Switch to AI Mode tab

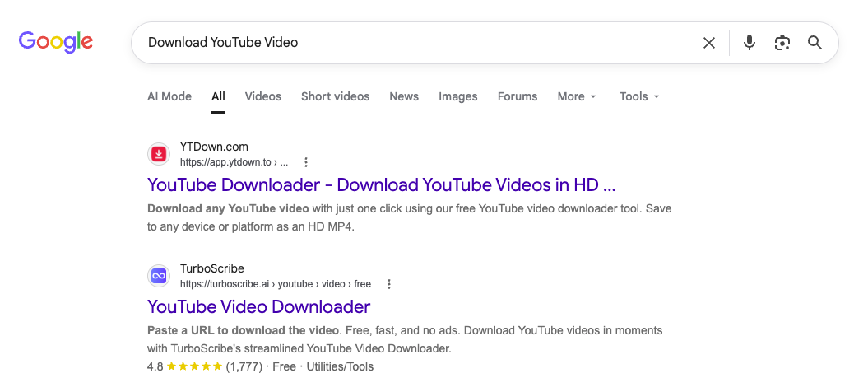coord(169,96)
